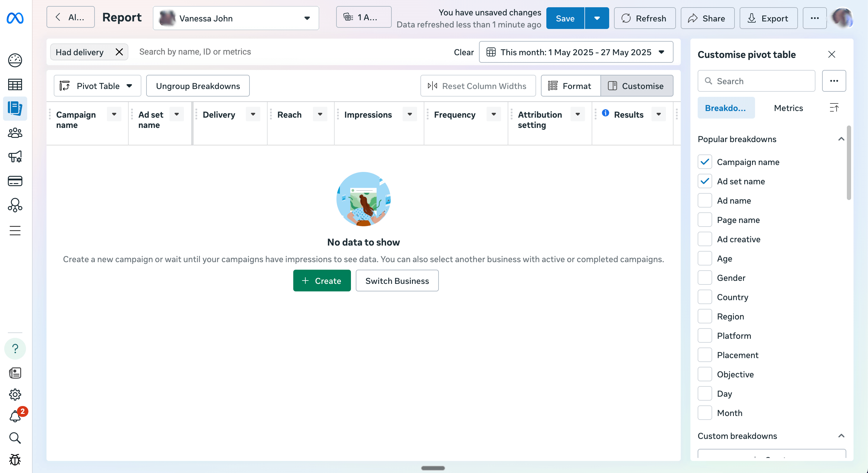
Task: Uncheck the Ad set name breakdown
Action: 705,181
